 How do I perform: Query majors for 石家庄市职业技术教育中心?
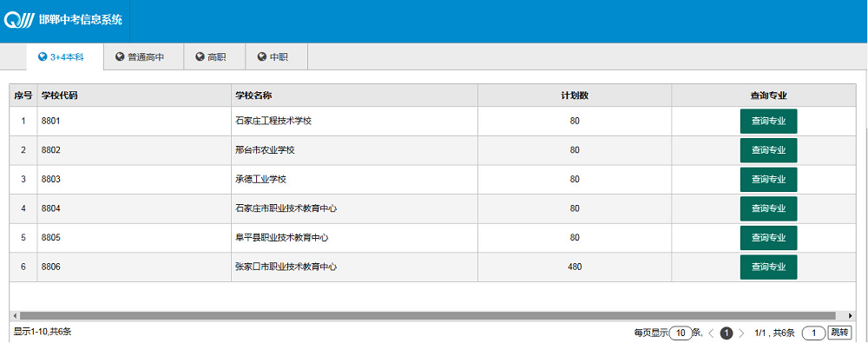(768, 208)
